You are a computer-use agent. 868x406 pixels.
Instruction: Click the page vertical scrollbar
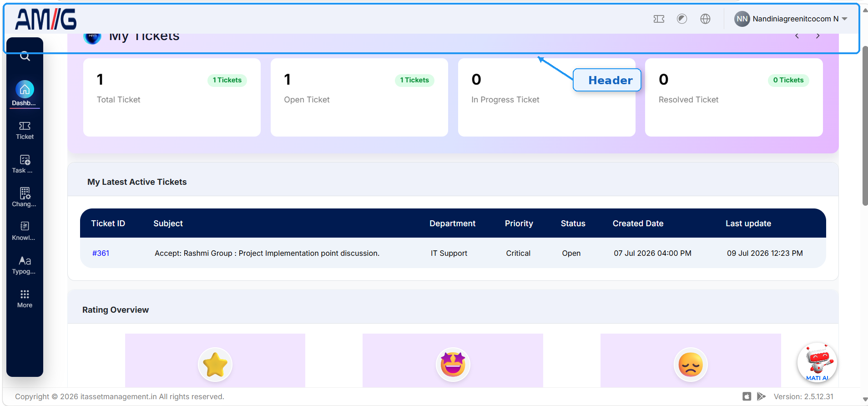click(865, 126)
